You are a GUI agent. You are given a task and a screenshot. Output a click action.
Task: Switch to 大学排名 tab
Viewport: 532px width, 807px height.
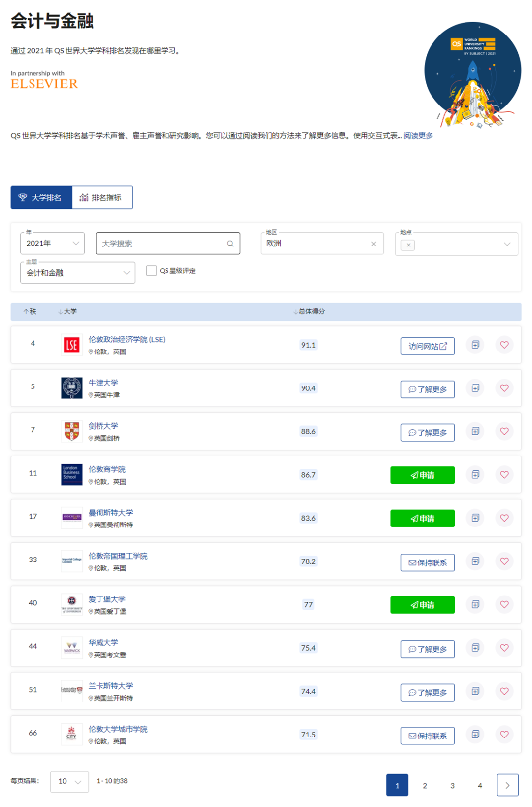click(41, 197)
